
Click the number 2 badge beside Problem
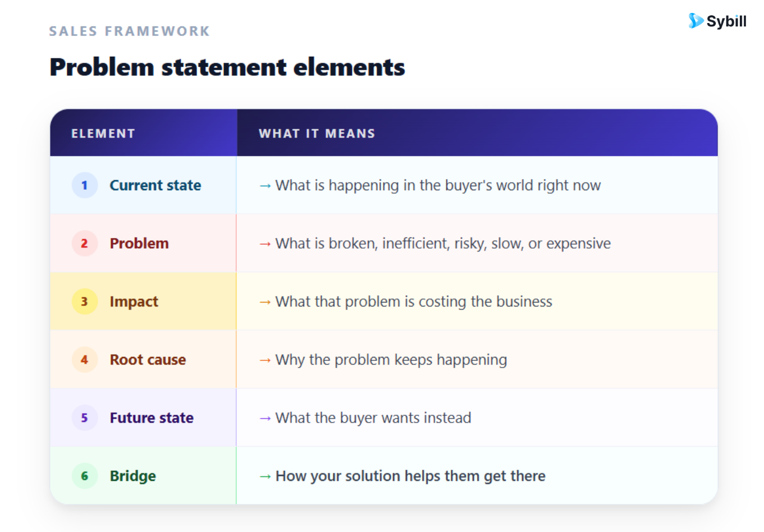[x=85, y=243]
